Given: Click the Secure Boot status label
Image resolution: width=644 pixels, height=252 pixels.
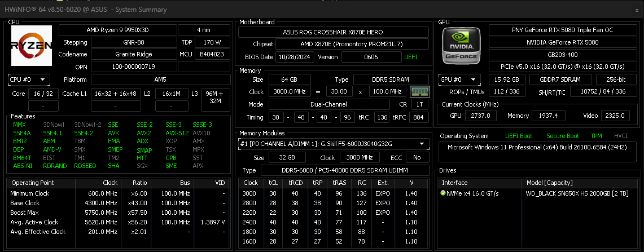Looking at the screenshot, I should point(563,136).
